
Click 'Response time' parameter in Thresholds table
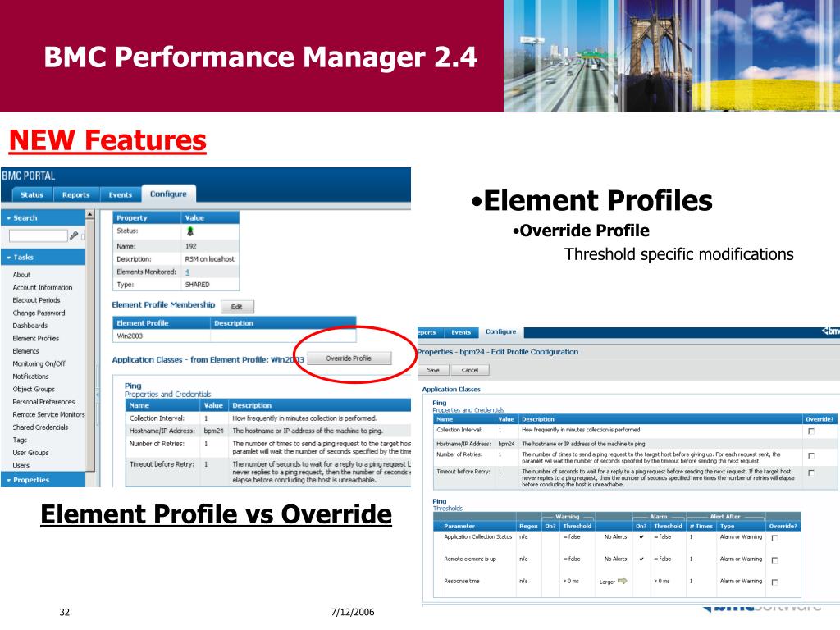coord(462,582)
